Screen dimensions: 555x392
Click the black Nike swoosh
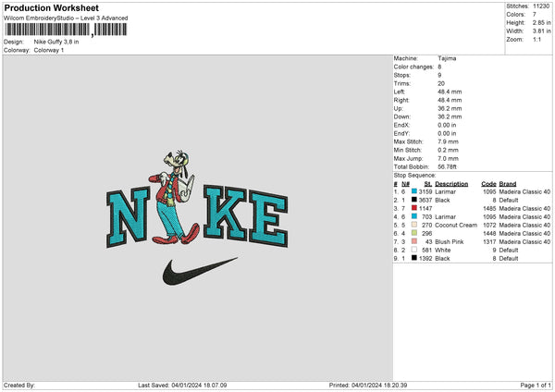point(200,272)
